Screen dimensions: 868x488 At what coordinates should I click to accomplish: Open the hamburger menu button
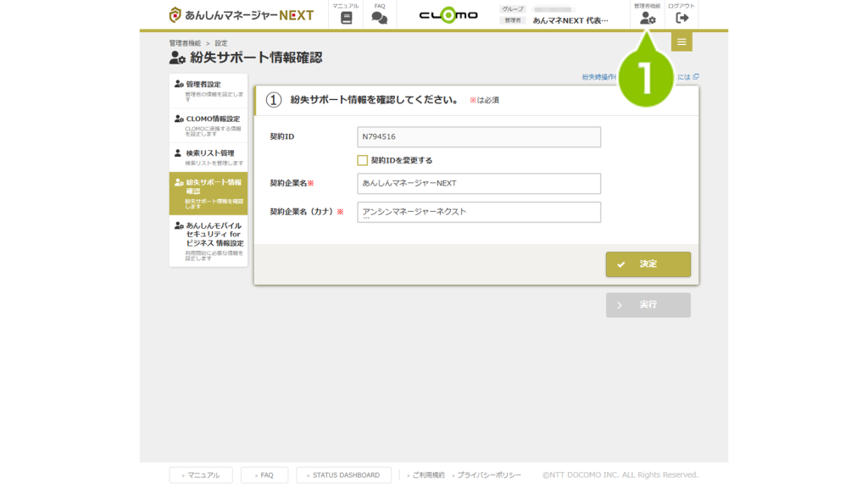click(682, 42)
